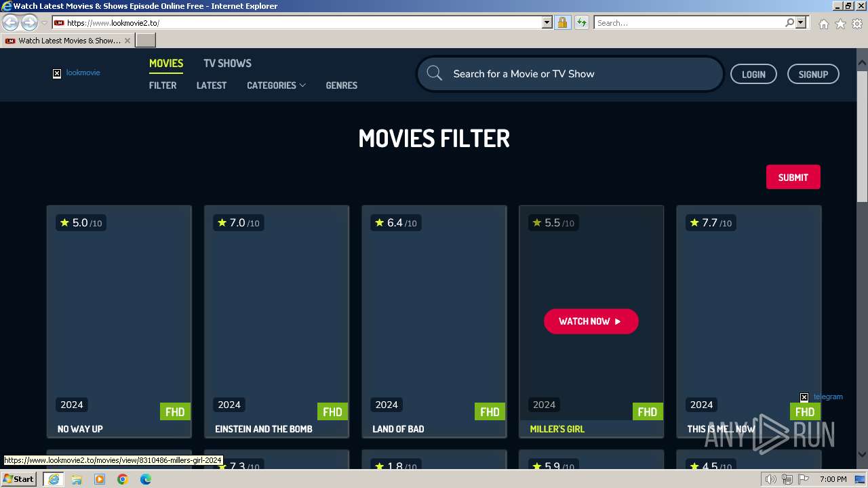Open the Latest menu item
This screenshot has width=868, height=488.
click(x=212, y=85)
